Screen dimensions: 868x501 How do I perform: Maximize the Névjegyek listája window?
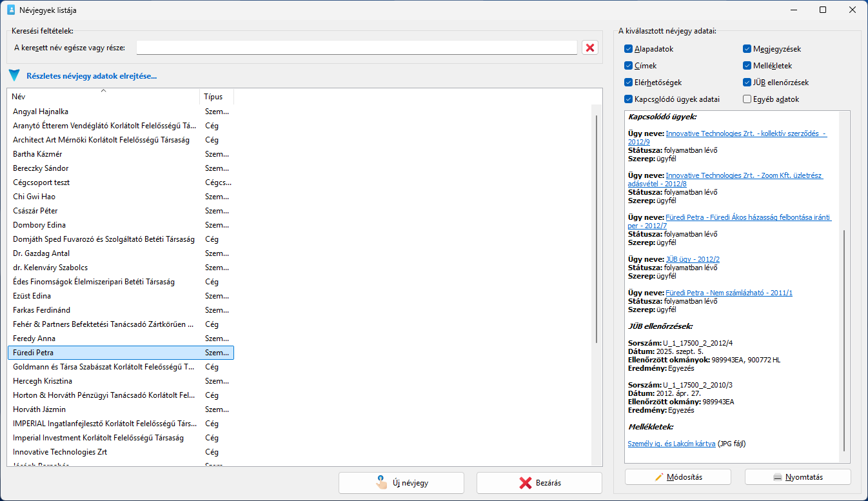coord(823,10)
